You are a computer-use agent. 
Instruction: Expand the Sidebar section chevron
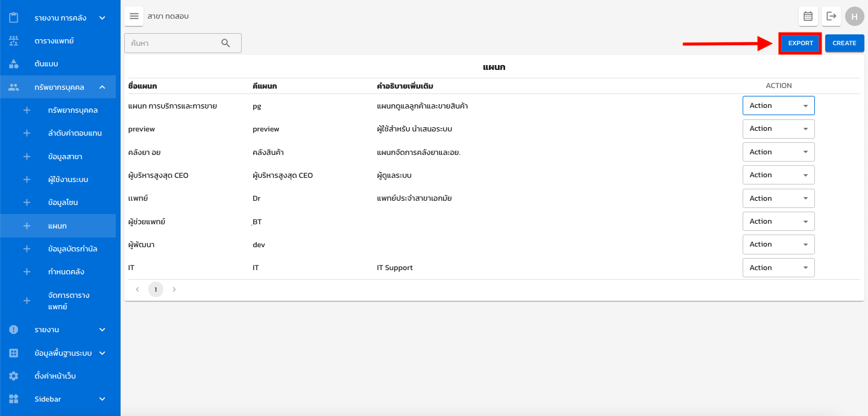pyautogui.click(x=102, y=399)
